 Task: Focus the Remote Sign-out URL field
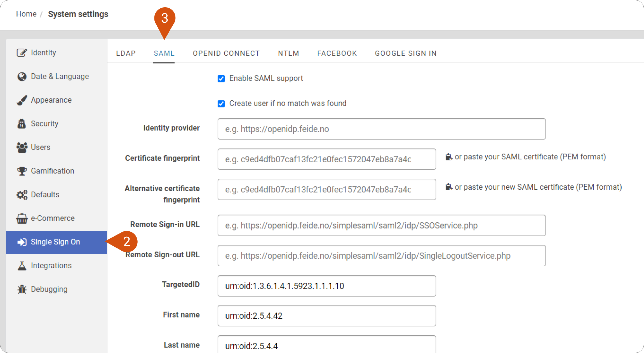pyautogui.click(x=382, y=256)
